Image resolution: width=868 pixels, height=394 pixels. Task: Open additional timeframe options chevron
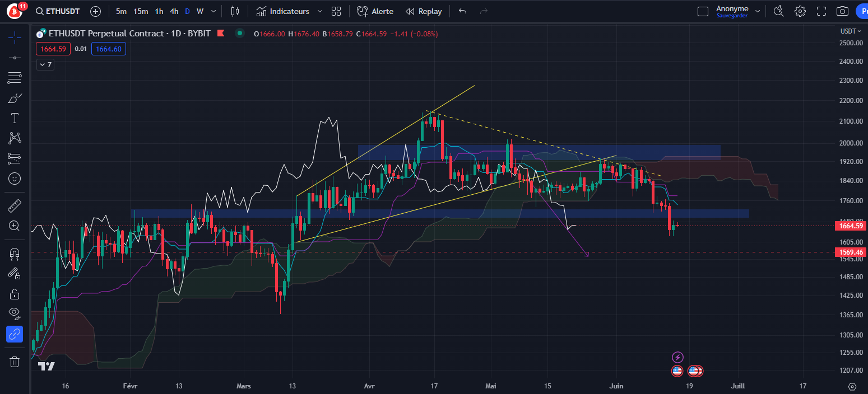(x=212, y=11)
